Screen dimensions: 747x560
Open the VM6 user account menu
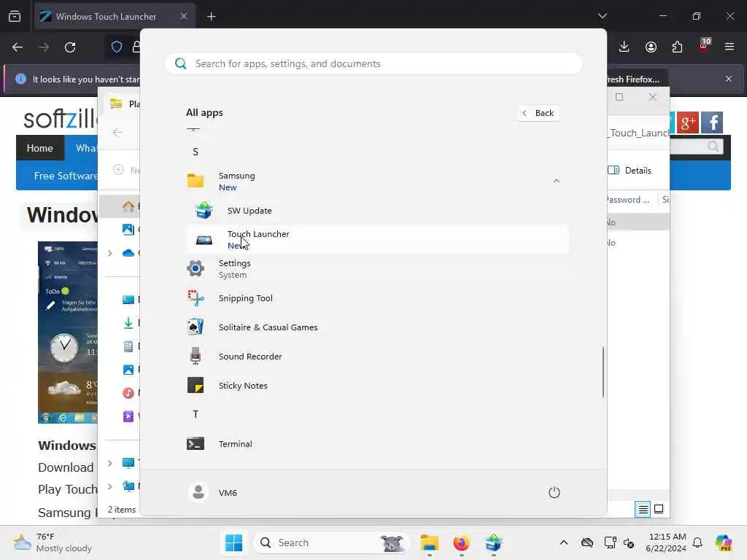(213, 492)
